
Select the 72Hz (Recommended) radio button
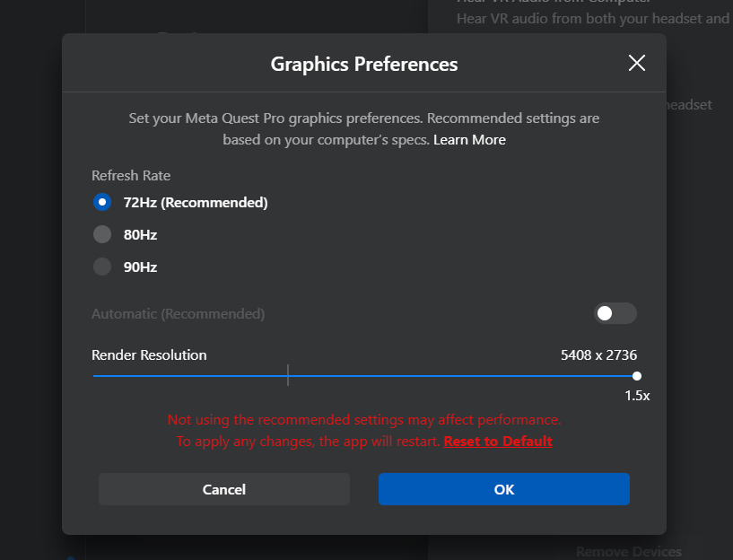102,202
